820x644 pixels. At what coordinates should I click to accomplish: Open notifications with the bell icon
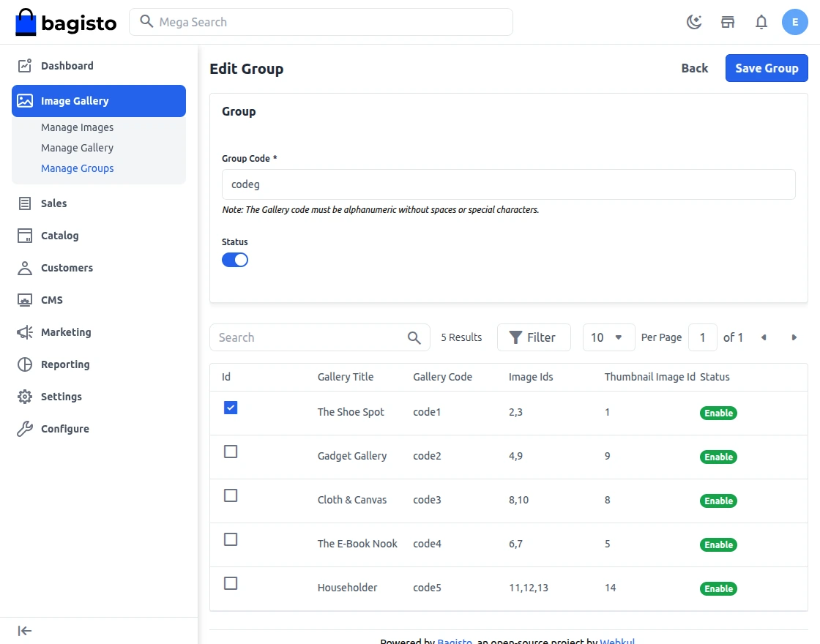(x=761, y=21)
